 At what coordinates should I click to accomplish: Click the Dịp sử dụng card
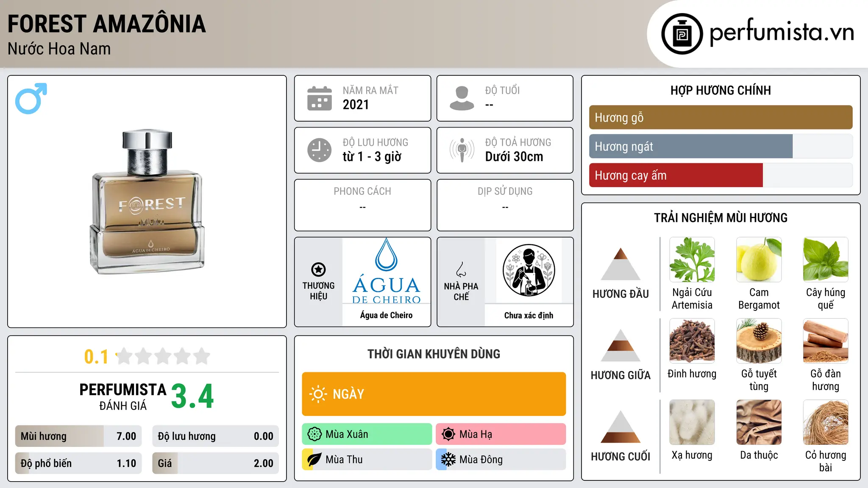[x=505, y=205]
